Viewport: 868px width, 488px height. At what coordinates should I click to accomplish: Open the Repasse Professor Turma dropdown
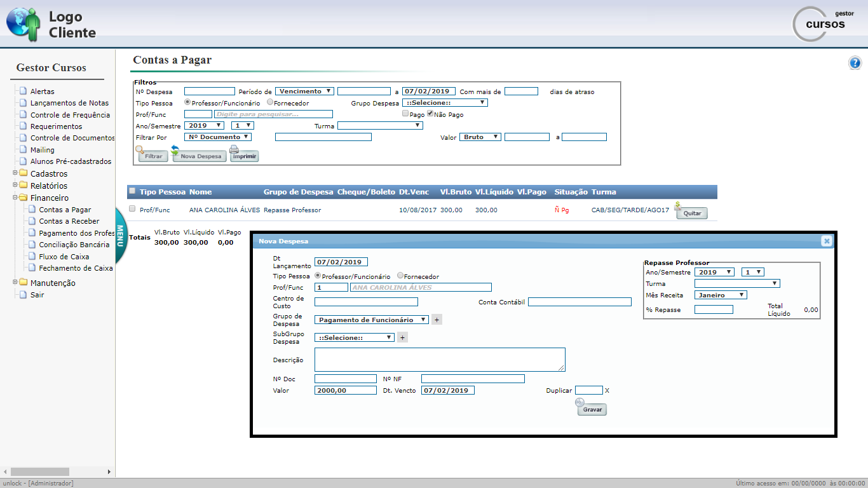click(737, 284)
